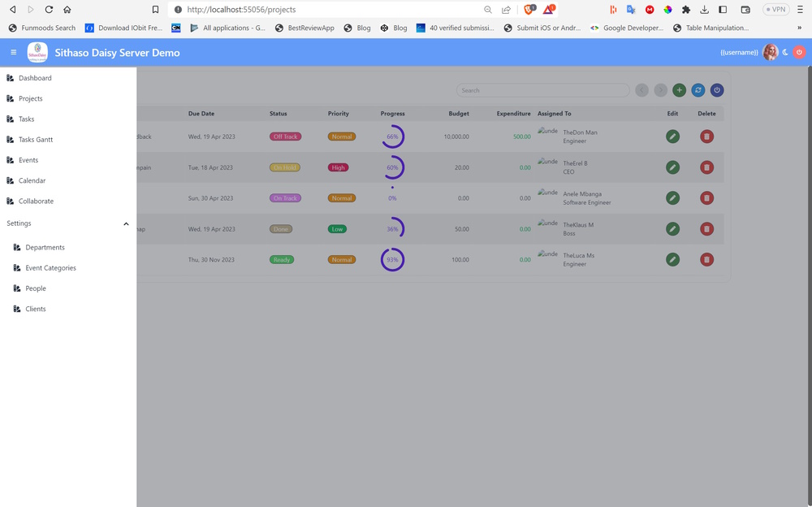Click the Assigned To column header
This screenshot has height=507, width=812.
click(x=554, y=114)
